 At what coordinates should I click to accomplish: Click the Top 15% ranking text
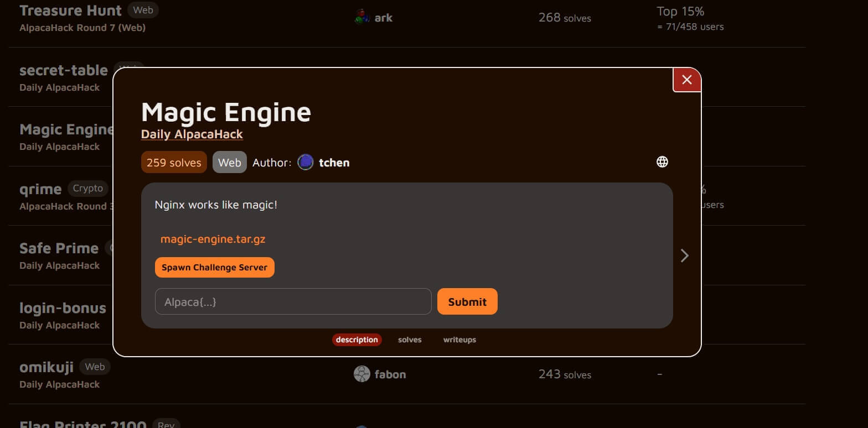coord(680,11)
